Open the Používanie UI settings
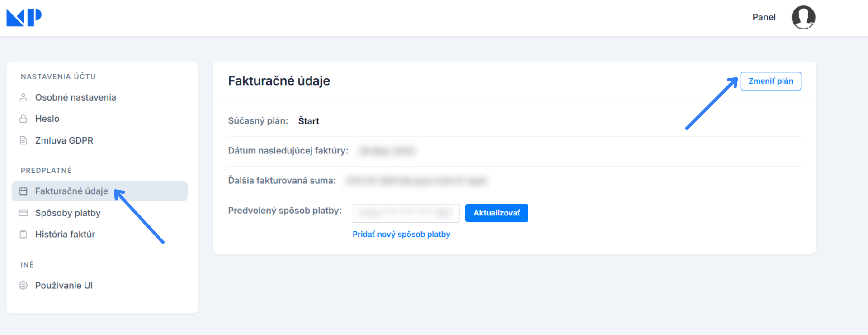Screen dimensions: 868x335 pyautogui.click(x=64, y=285)
